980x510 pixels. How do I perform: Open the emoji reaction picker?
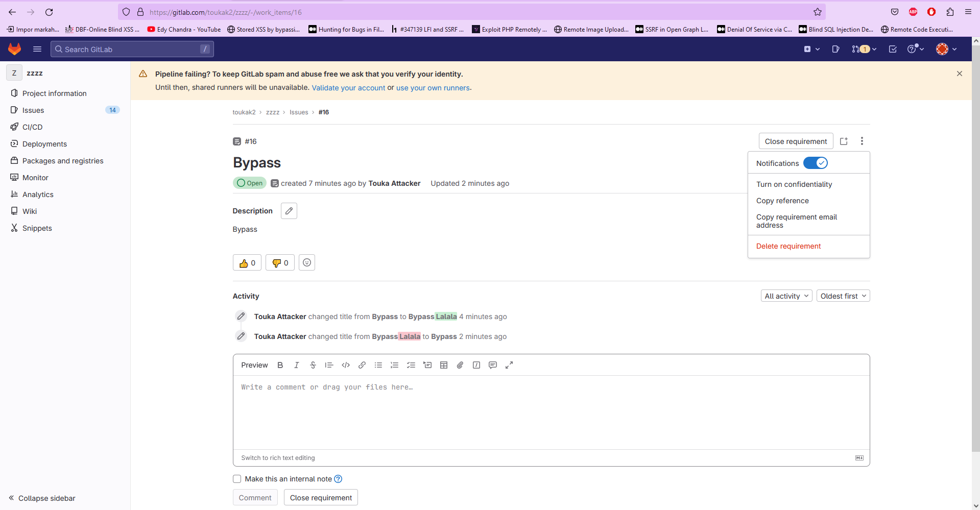pos(307,263)
